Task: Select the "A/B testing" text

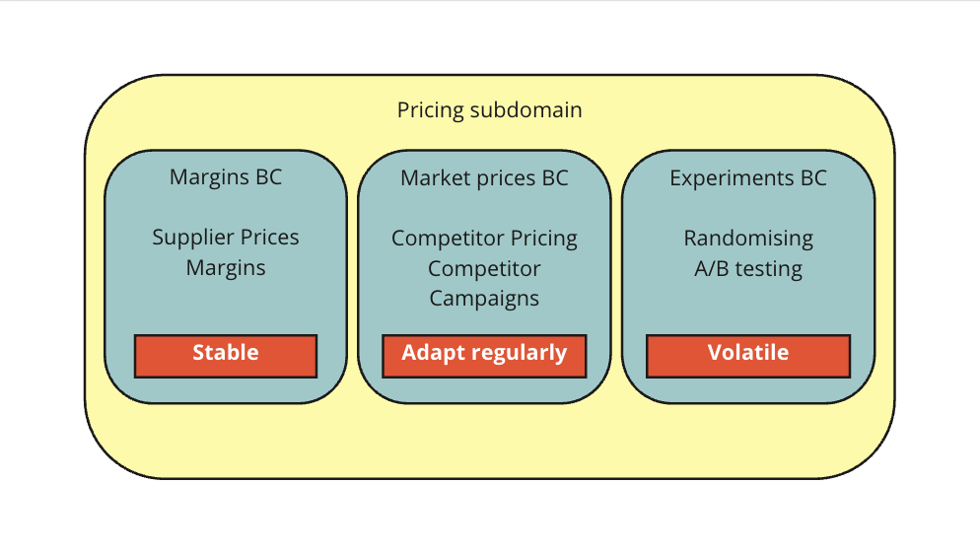Action: (748, 268)
